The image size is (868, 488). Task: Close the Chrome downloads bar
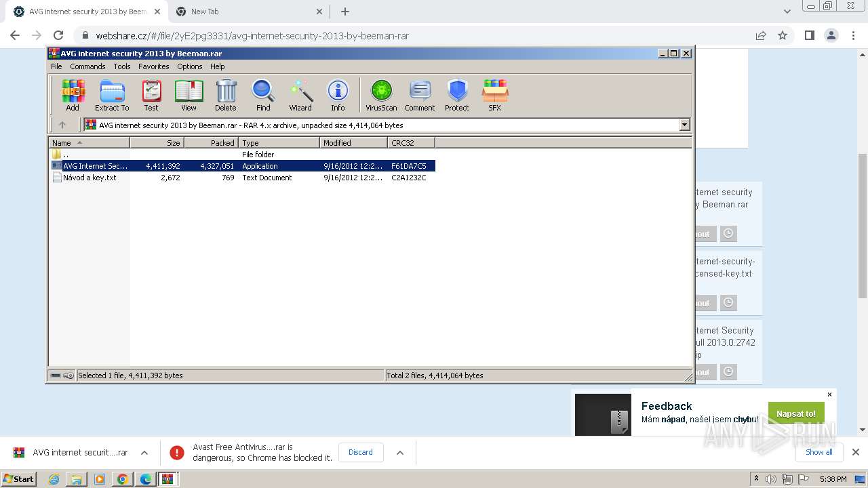(x=856, y=452)
